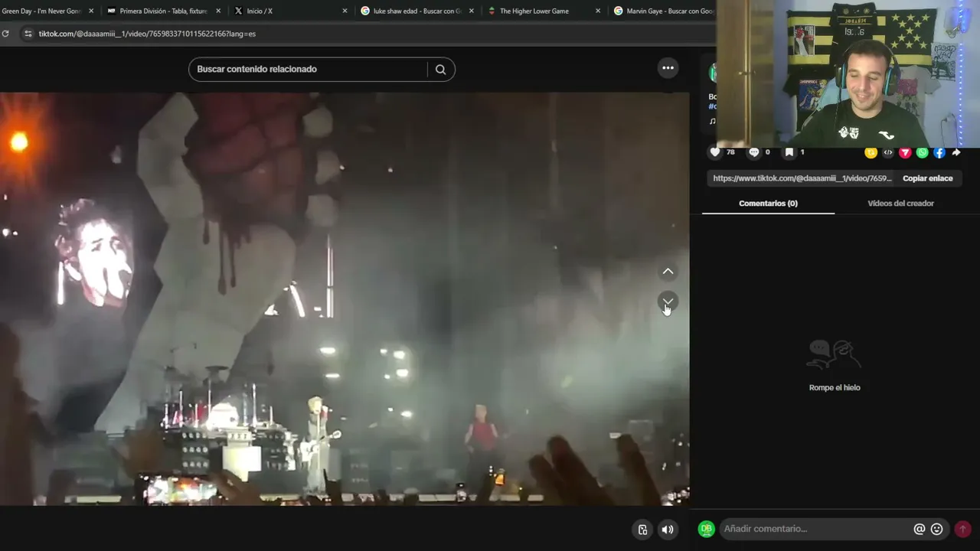Repost the video using the yellow icon

click(x=871, y=152)
